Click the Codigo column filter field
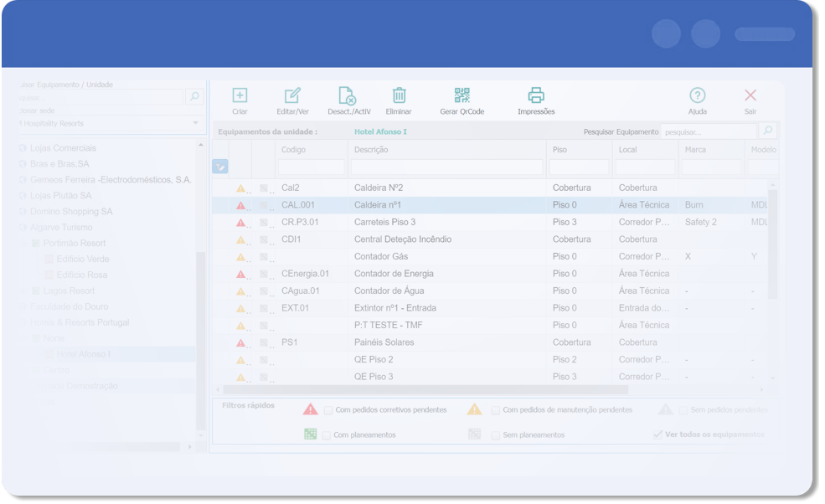 (x=311, y=167)
